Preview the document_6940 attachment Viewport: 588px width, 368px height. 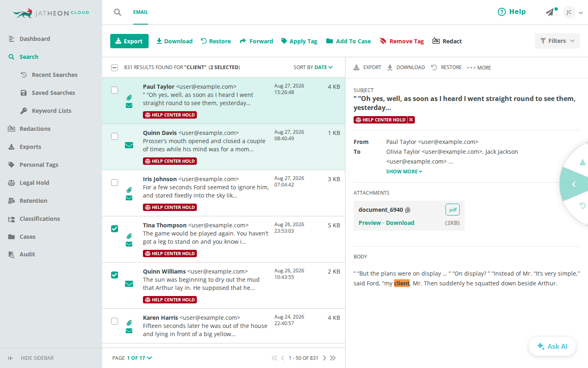coord(370,223)
